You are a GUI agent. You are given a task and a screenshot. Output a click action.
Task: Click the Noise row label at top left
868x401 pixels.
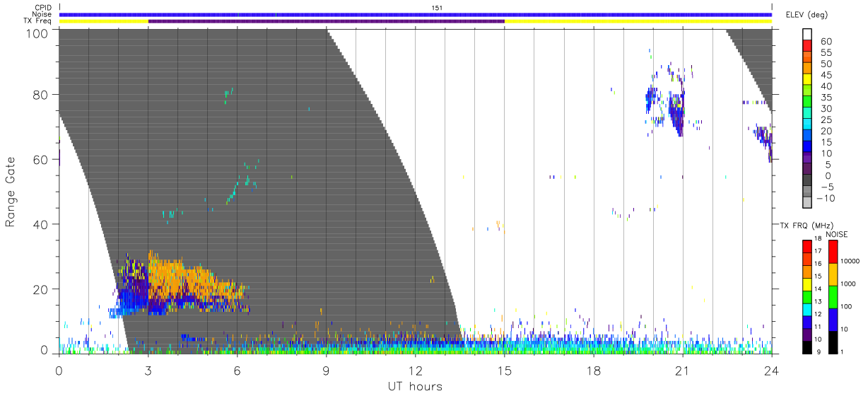(42, 14)
